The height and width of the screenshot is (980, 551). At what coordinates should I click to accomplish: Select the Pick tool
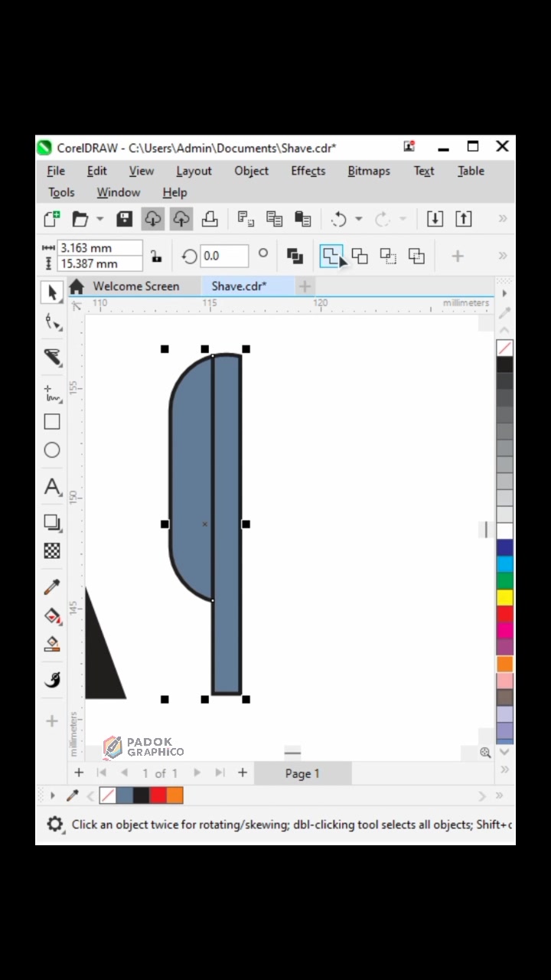[52, 292]
